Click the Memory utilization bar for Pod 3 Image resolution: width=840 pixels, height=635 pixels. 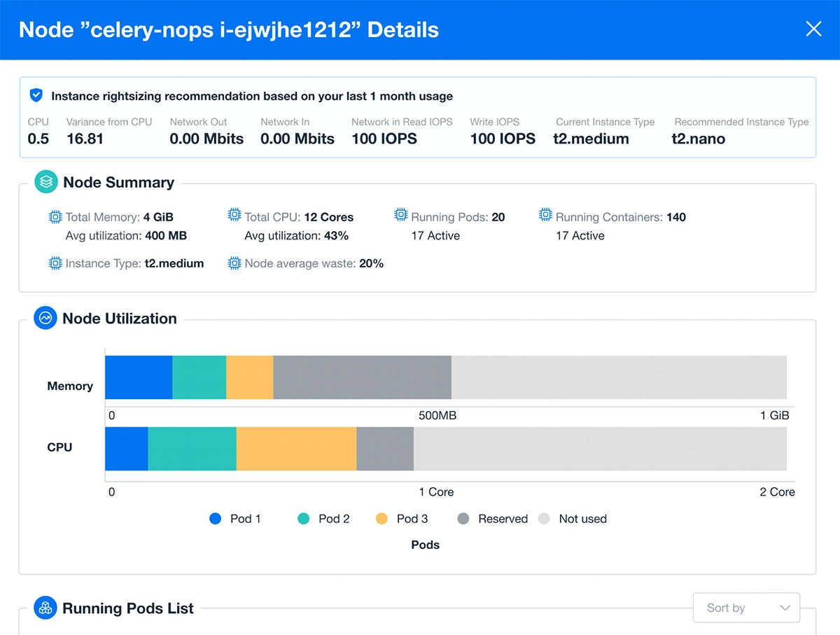point(249,377)
